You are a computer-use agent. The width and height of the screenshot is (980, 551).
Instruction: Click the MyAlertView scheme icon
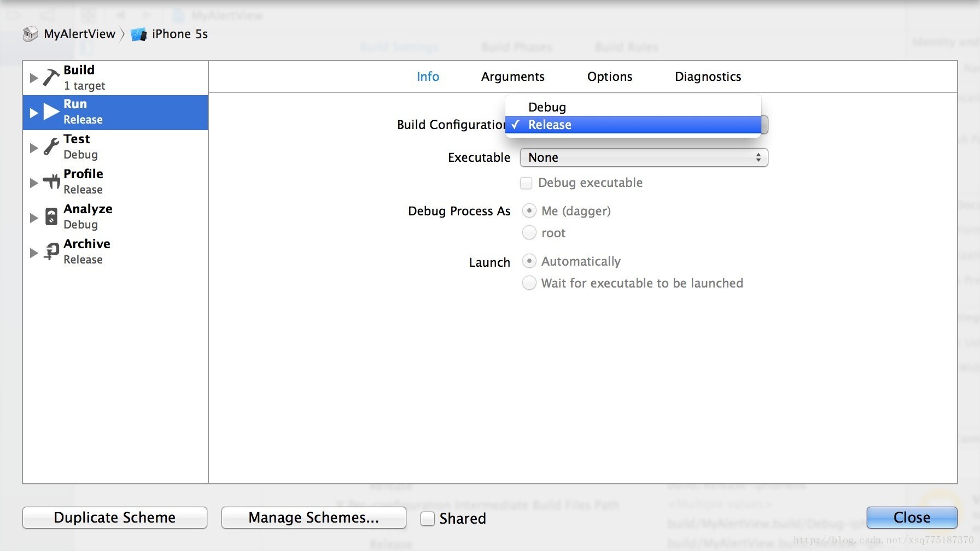coord(31,34)
